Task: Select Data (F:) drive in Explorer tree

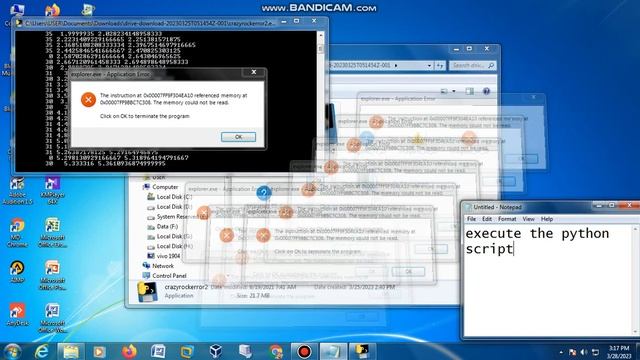Action: tap(162, 227)
